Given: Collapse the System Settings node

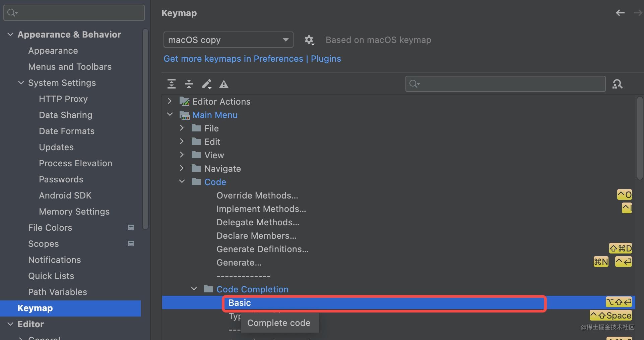Looking at the screenshot, I should pos(21,82).
